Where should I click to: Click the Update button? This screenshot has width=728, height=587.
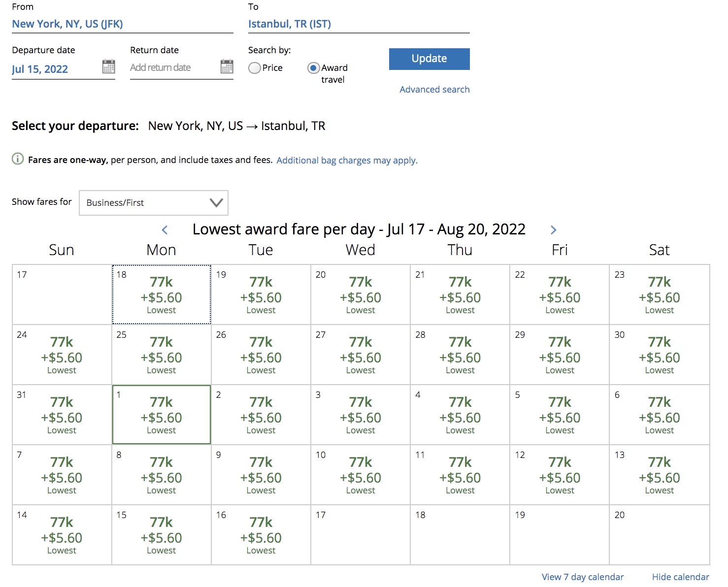429,59
